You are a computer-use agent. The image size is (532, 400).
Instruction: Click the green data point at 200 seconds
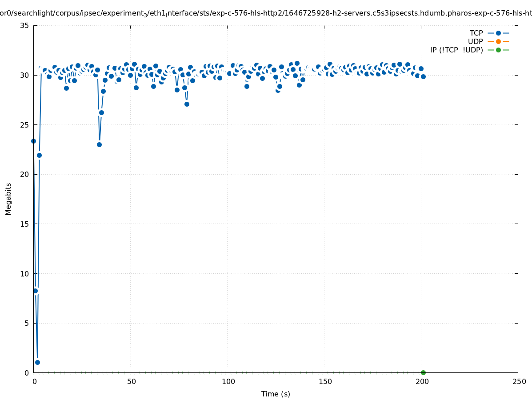423,372
